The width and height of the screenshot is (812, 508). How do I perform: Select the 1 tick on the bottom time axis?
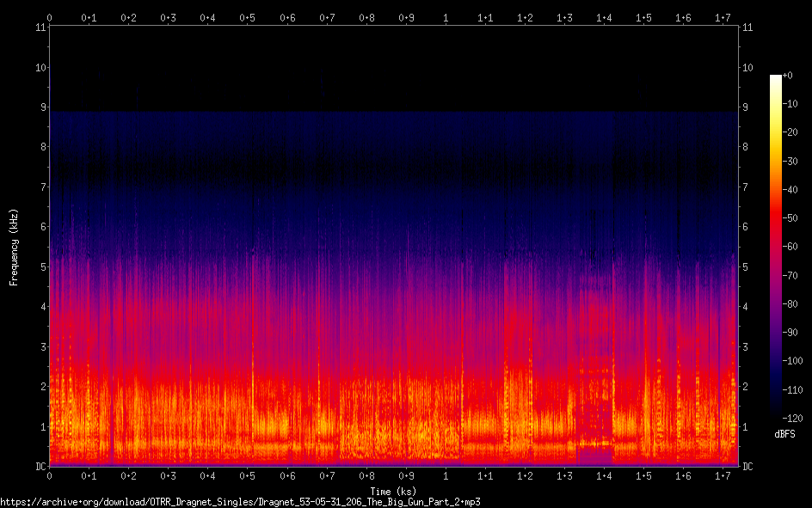[446, 475]
